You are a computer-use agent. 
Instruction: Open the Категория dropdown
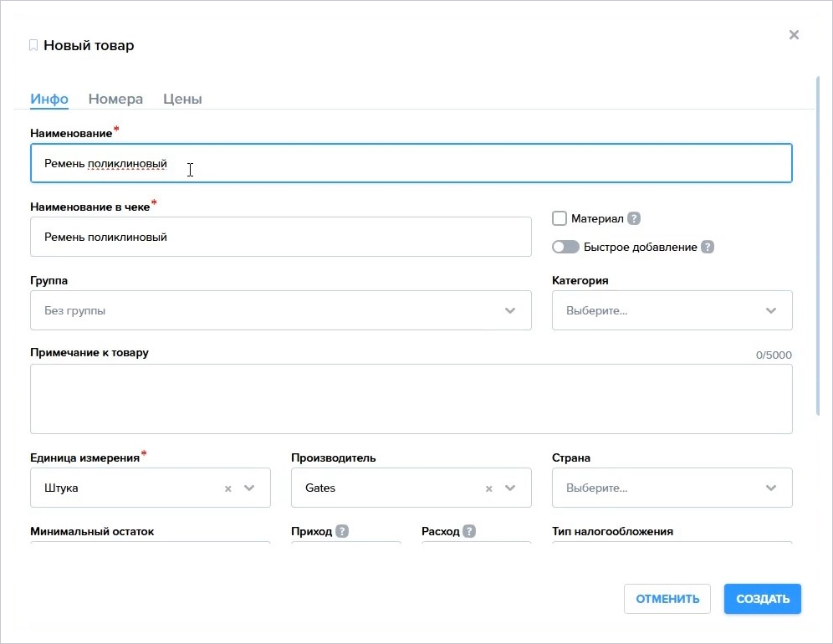tap(771, 311)
